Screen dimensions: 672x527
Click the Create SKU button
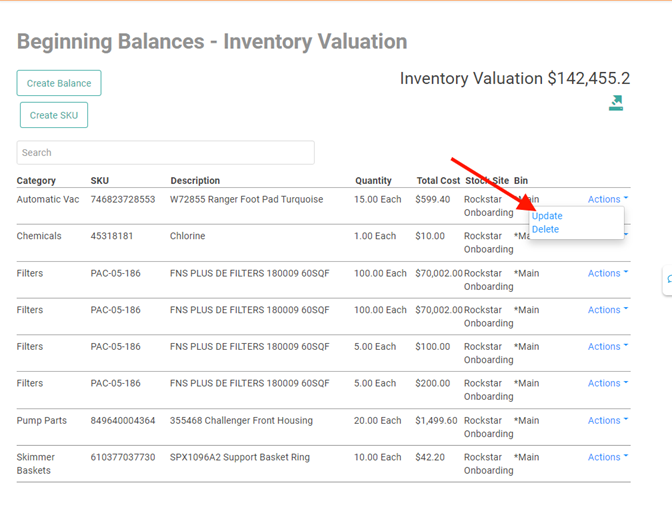click(x=54, y=115)
